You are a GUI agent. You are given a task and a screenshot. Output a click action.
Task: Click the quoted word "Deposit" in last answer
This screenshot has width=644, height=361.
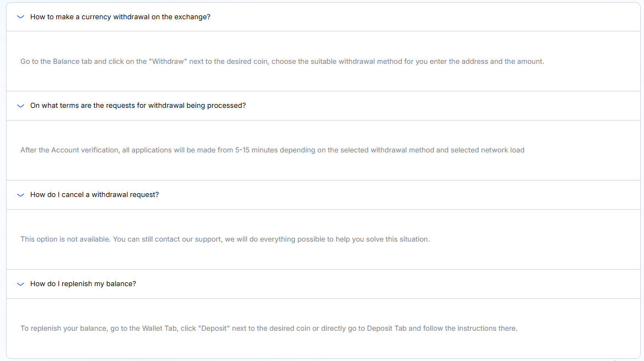(215, 329)
